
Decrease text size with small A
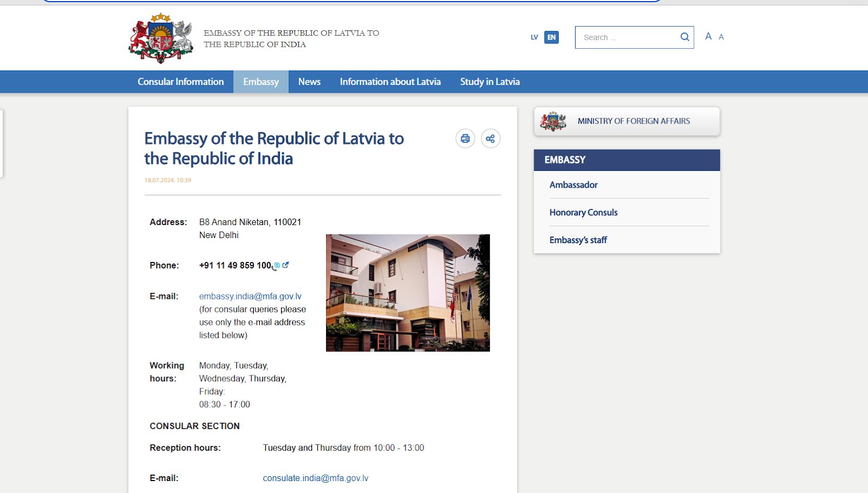pyautogui.click(x=721, y=37)
